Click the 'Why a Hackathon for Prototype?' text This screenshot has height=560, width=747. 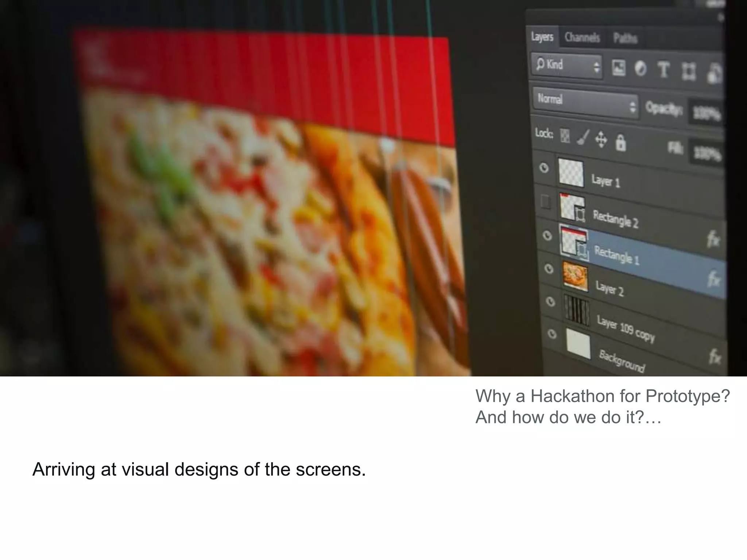[x=603, y=396]
